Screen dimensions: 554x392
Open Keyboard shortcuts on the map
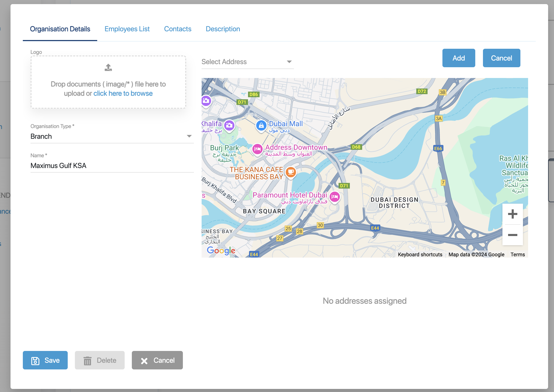tap(420, 254)
